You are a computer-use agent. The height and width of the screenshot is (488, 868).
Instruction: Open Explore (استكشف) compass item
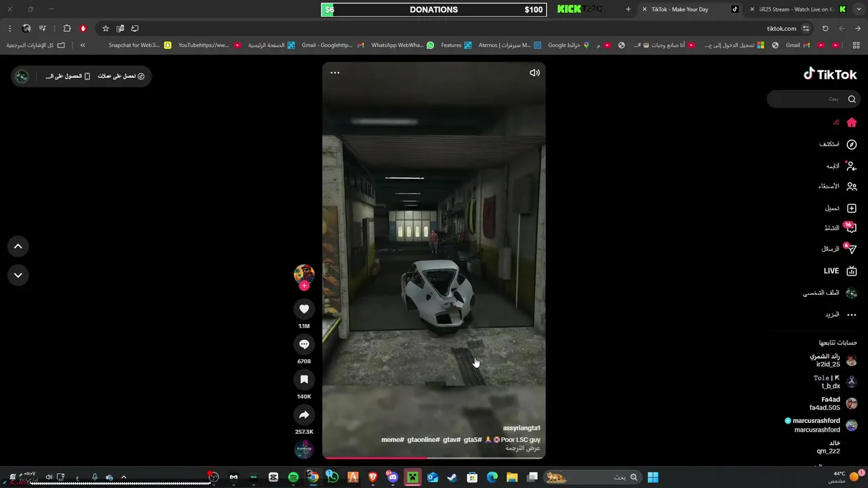(x=838, y=144)
